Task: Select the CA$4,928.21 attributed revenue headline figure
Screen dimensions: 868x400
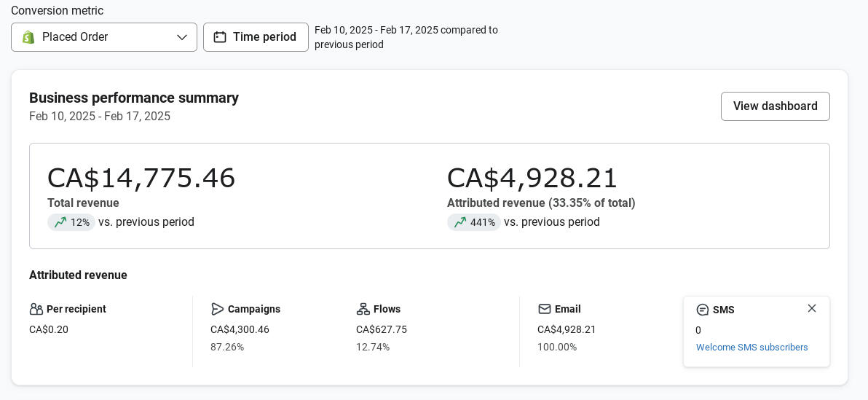Action: 532,178
